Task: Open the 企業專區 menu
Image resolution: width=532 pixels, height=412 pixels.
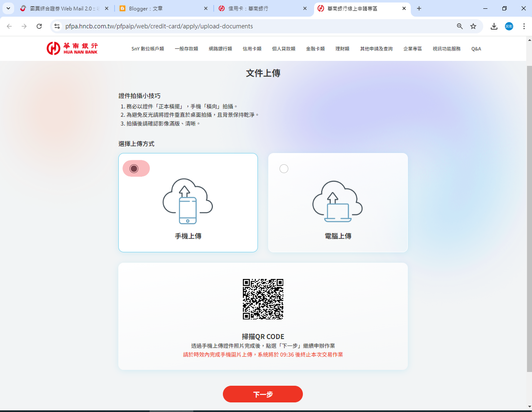Action: pyautogui.click(x=412, y=49)
